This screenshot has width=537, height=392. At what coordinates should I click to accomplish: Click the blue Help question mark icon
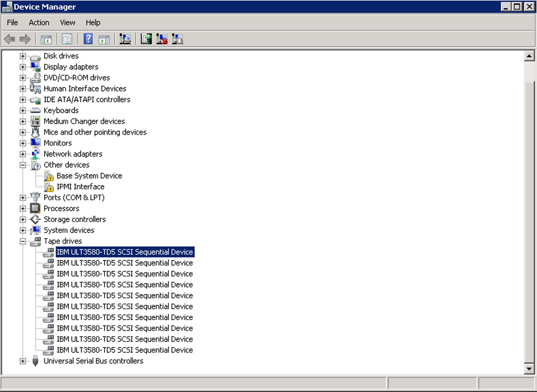[x=88, y=39]
